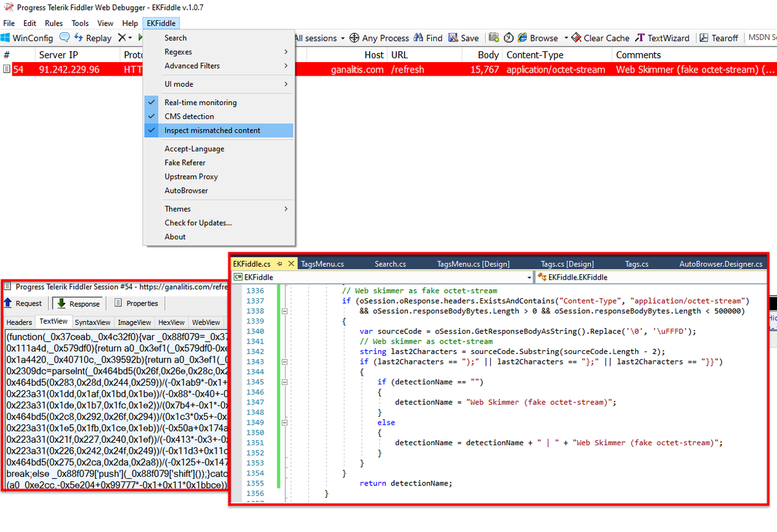The width and height of the screenshot is (777, 532).
Task: Sort sessions by the Comments column
Action: point(694,55)
